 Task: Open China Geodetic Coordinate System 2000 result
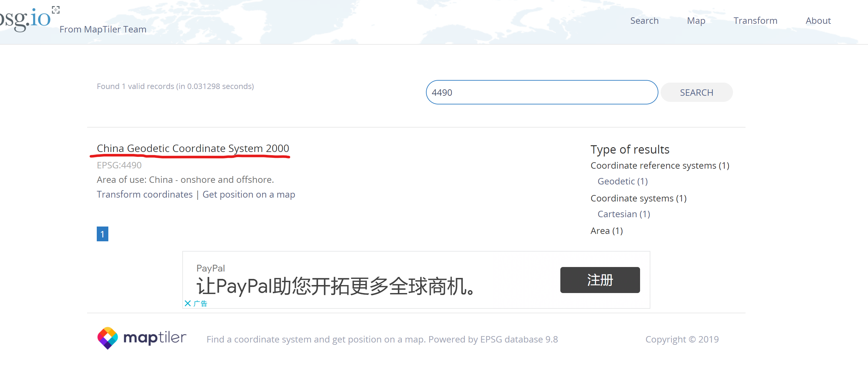pos(193,148)
